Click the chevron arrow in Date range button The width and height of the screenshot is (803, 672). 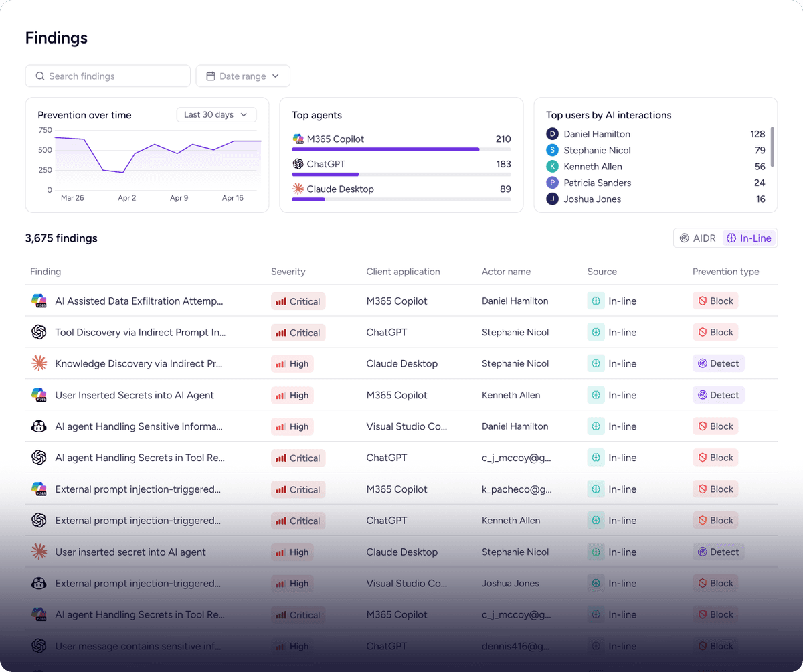[x=276, y=76]
